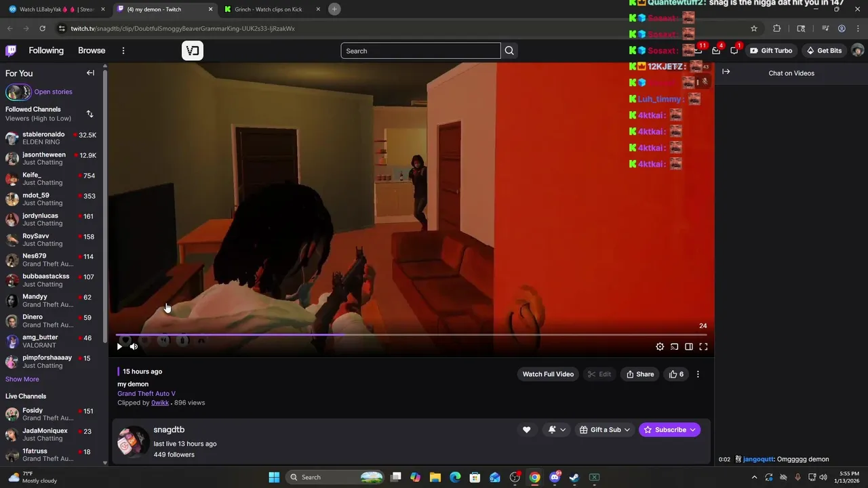Open mdot_59 channel in sidebar

point(52,199)
